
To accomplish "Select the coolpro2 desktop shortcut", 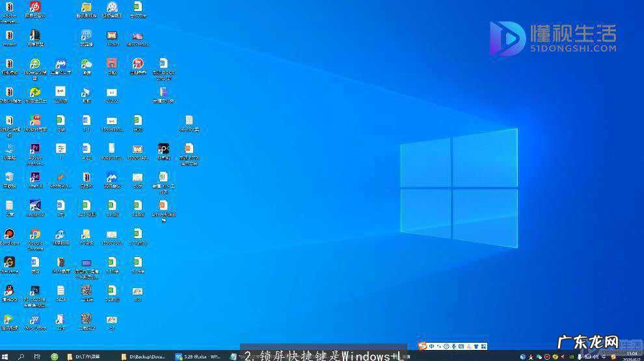I will pyautogui.click(x=35, y=206).
